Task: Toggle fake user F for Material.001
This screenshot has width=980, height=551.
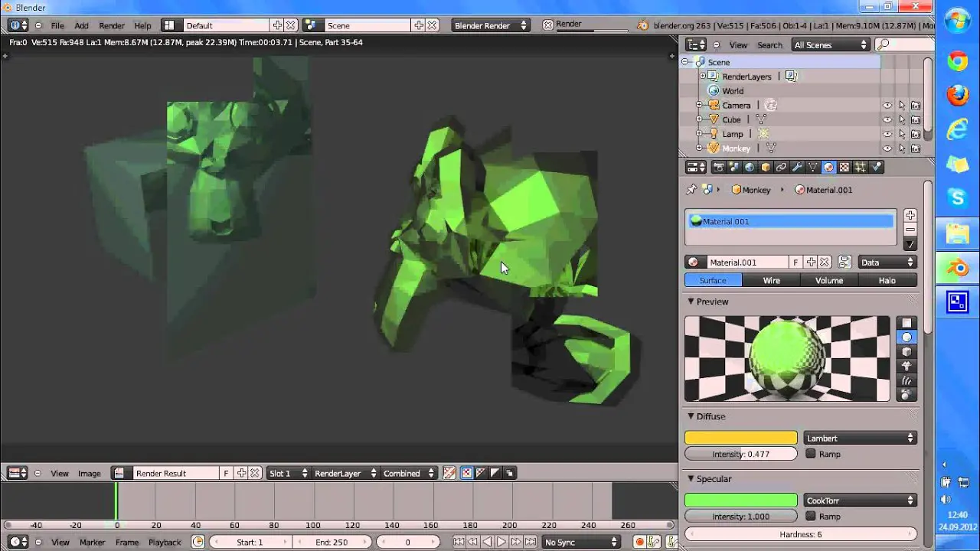Action: (x=795, y=262)
